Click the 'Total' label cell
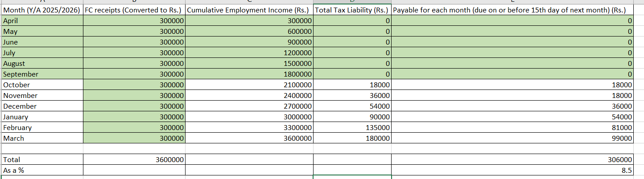Screen dimensions: 644x179 [41, 159]
